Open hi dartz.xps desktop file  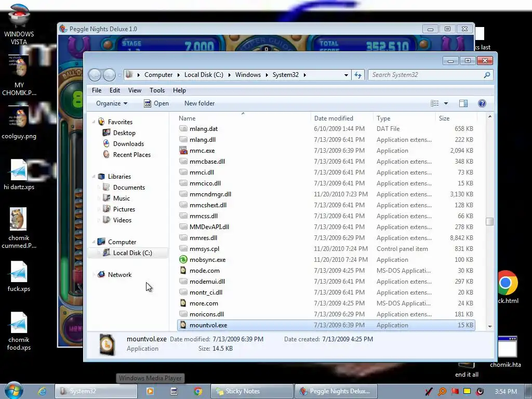(x=19, y=175)
